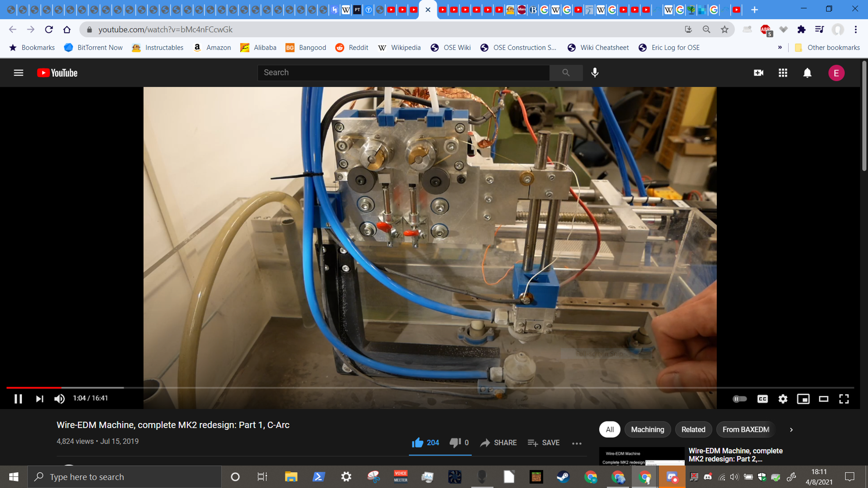This screenshot has width=868, height=488.
Task: Open the Bookmarks folder in the bookmarks bar
Action: (32, 47)
